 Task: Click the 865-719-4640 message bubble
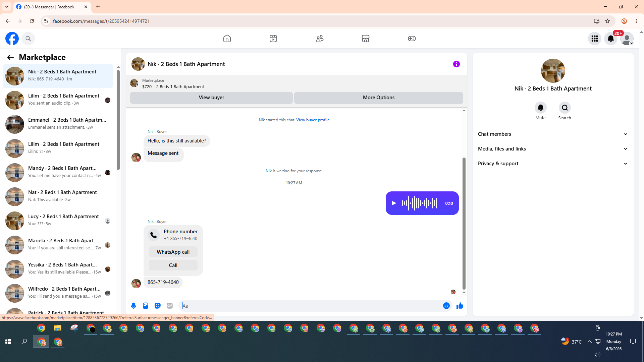tap(163, 282)
